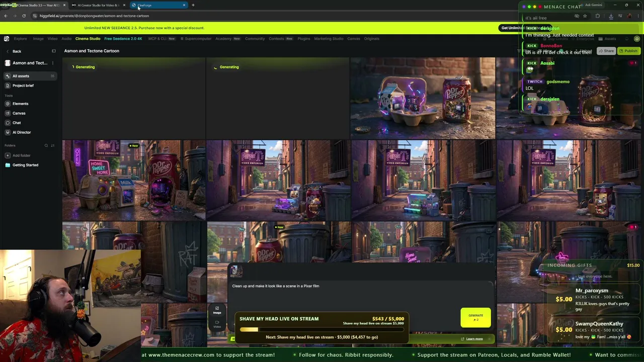Open the egg carton and Dr Pepper thumbnail

pos(423,98)
